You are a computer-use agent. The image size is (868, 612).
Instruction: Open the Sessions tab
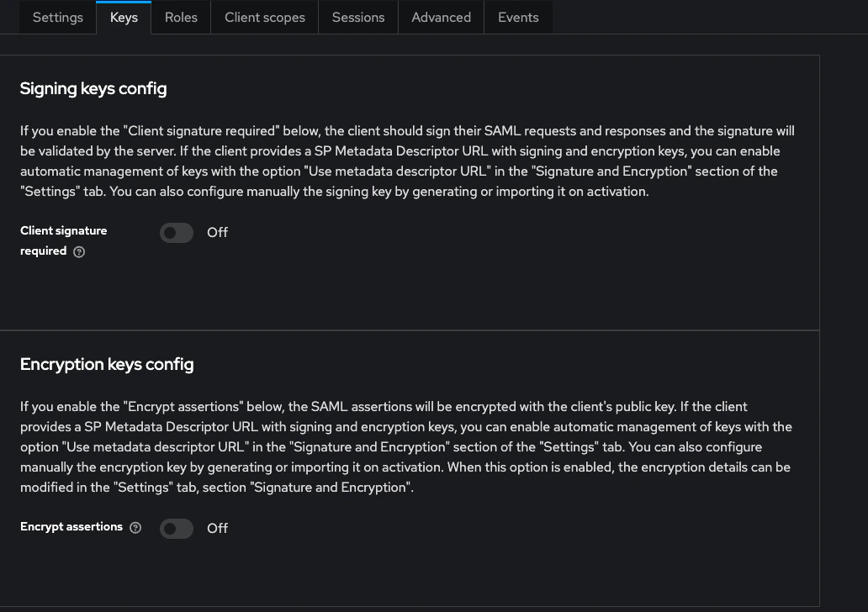click(358, 17)
